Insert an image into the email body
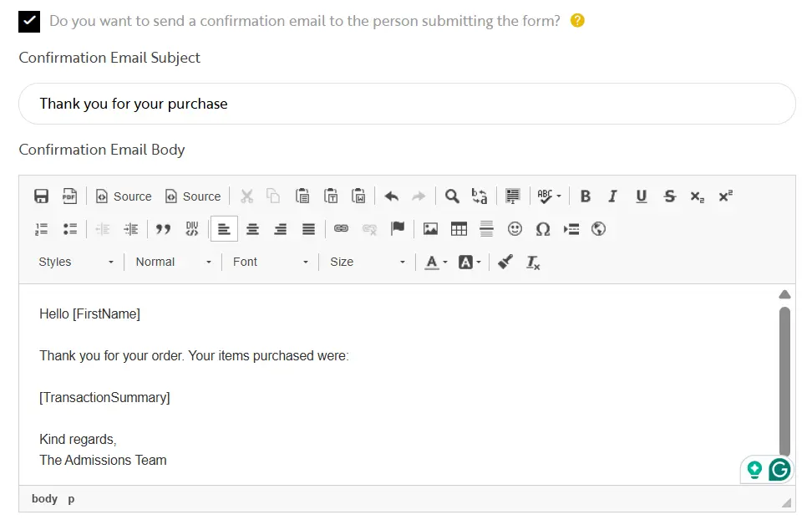The height and width of the screenshot is (520, 812). (x=430, y=229)
